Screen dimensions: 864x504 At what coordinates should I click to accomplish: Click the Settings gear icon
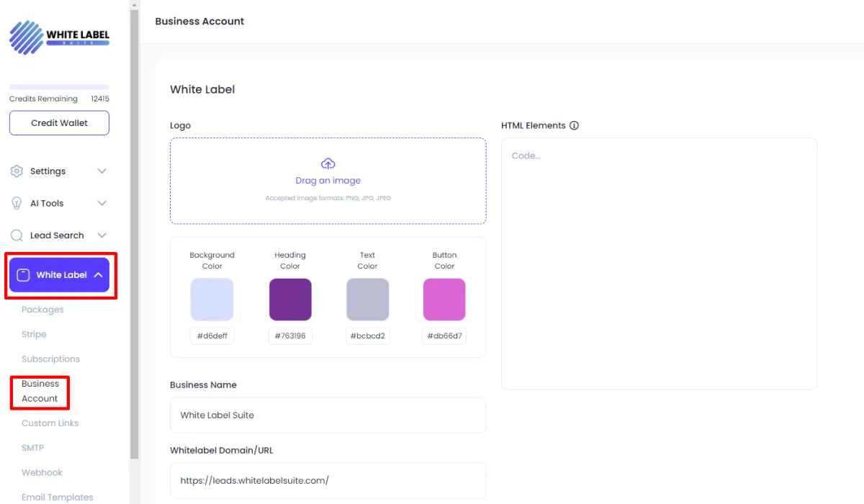point(17,171)
